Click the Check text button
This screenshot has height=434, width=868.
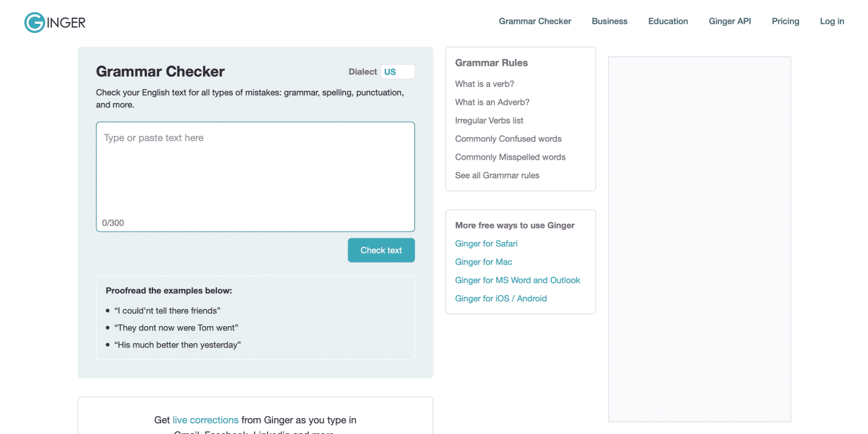381,250
